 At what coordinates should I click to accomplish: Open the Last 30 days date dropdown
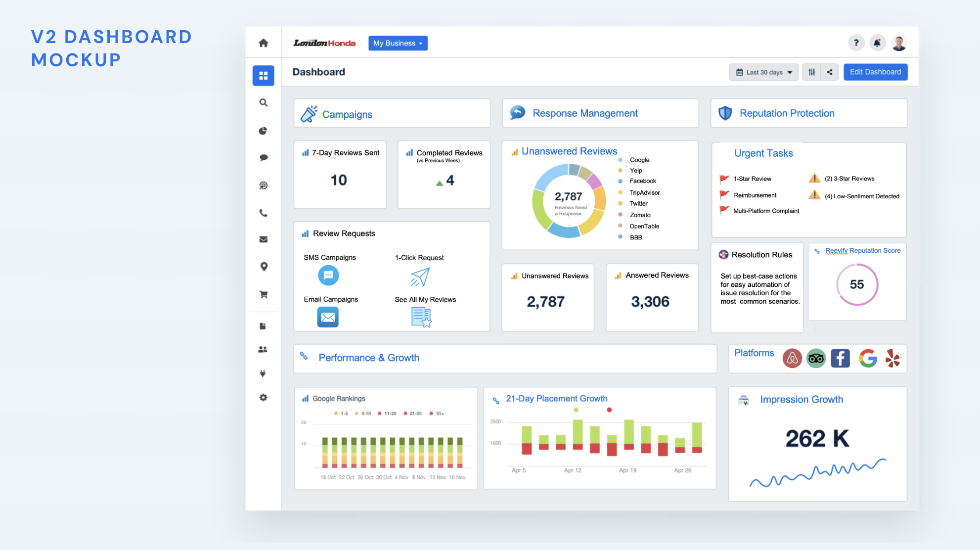click(764, 72)
